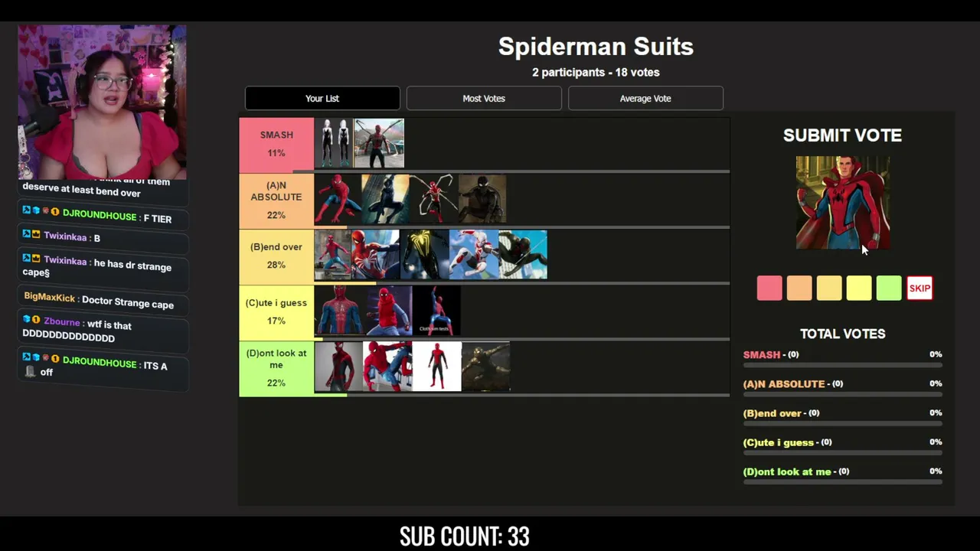Click the TOTAL VOTES heading
980x551 pixels.
click(x=842, y=334)
